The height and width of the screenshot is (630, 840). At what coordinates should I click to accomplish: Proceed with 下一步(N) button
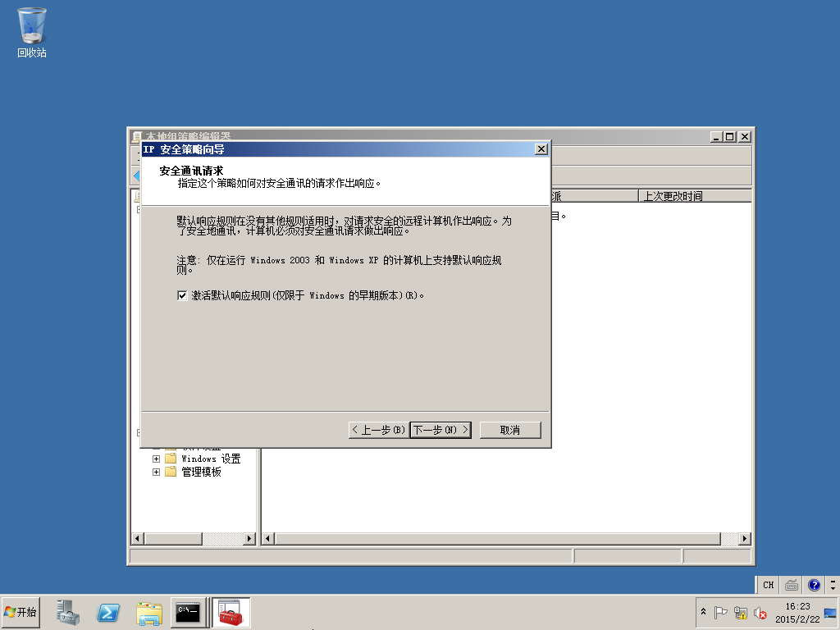(x=441, y=430)
